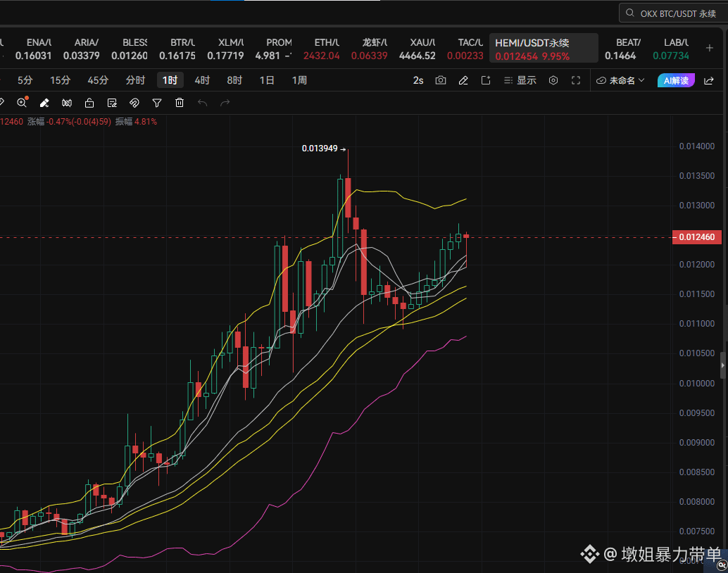Switch to the 1周 timeframe
This screenshot has height=573, width=728.
(x=299, y=80)
